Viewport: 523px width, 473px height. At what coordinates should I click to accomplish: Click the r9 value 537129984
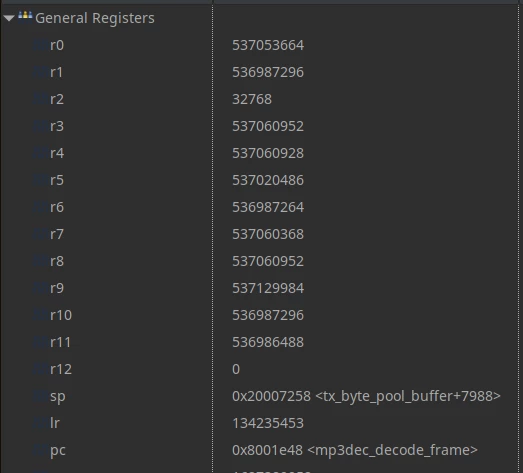268,288
